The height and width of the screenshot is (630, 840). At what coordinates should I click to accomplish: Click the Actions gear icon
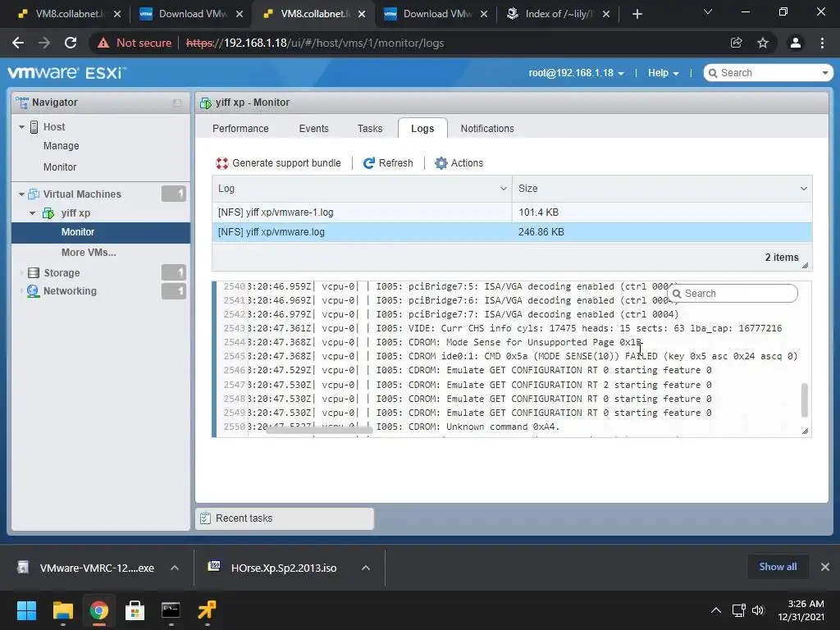[441, 163]
